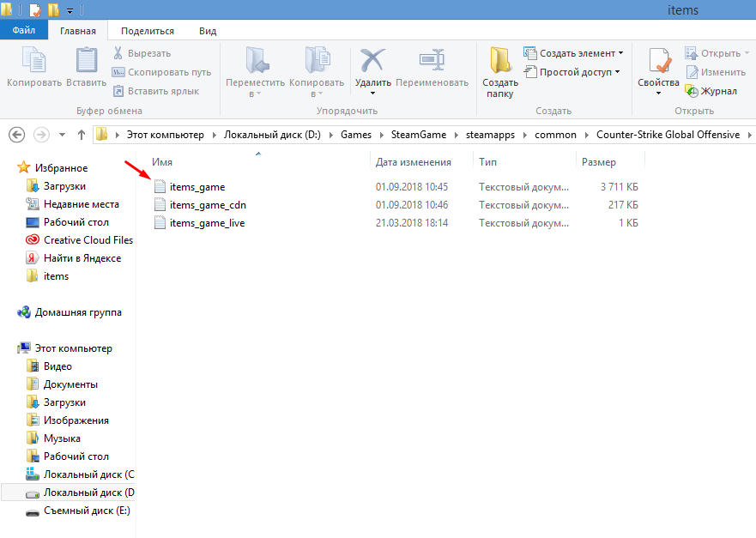Screen dimensions: 756x538
Task: Click 'Локальный диск (D:)' breadcrumb
Action: (x=272, y=135)
